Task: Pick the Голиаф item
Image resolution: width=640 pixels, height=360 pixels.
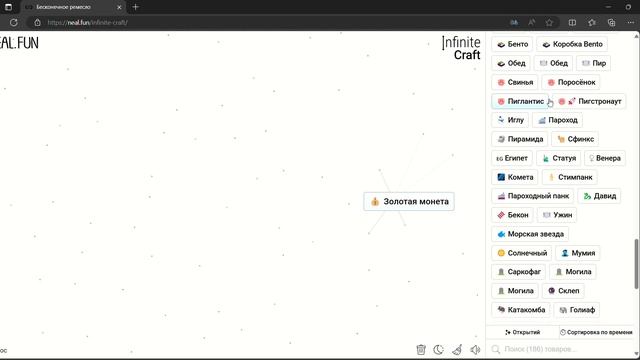Action: click(577, 310)
